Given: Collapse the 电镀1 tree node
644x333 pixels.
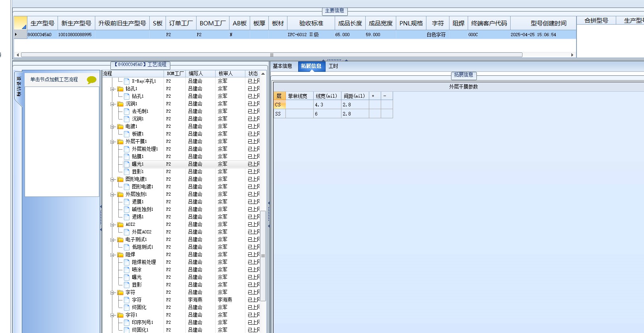Looking at the screenshot, I should (x=112, y=127).
